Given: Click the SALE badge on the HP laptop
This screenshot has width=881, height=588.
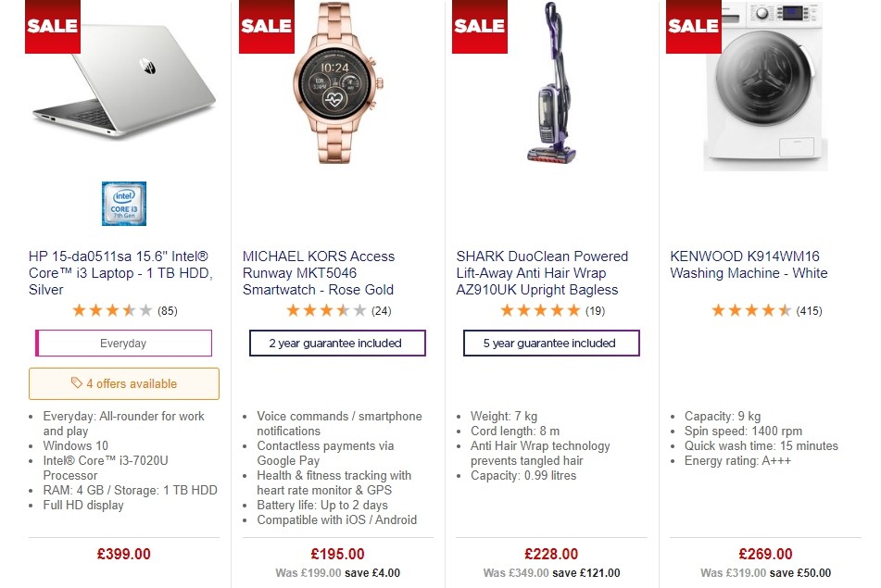Looking at the screenshot, I should click(52, 26).
